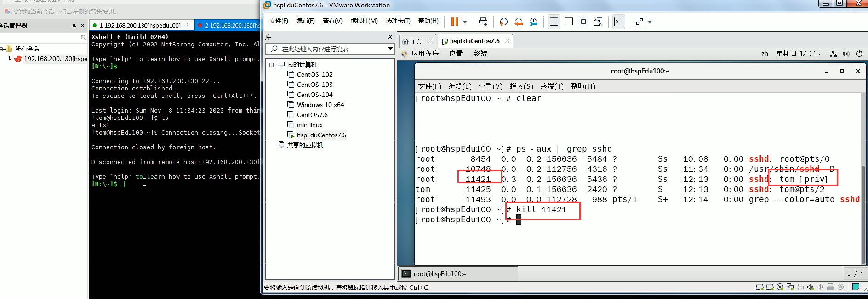Click the CentOS power icon
The width and height of the screenshot is (868, 299).
point(859,54)
